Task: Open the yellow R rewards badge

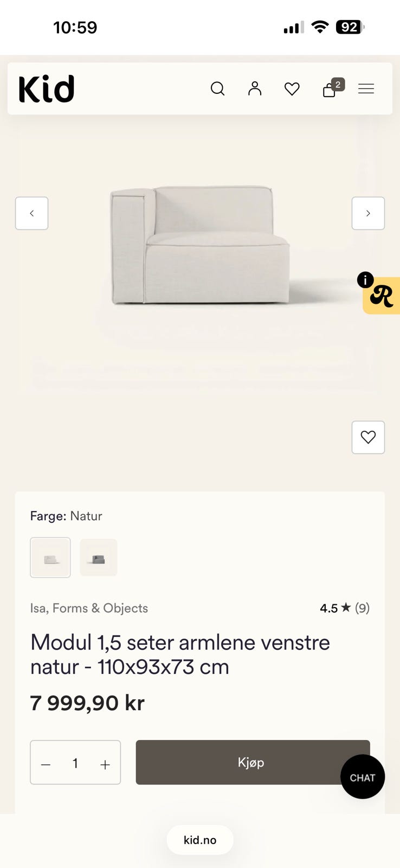Action: pos(383,296)
